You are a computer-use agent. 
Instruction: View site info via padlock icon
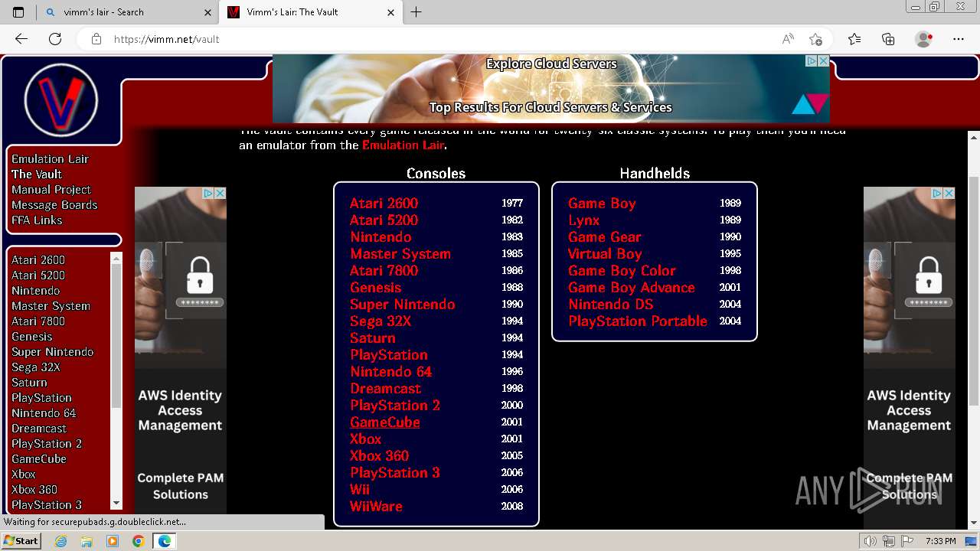96,39
